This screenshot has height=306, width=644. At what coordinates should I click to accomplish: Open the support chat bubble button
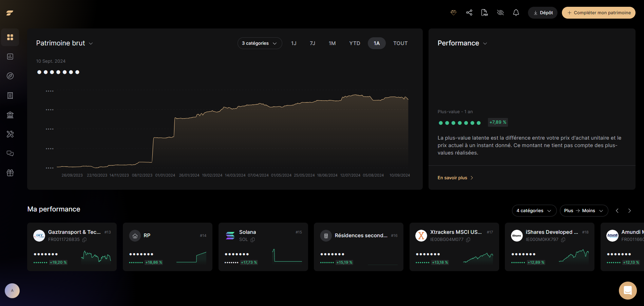(628, 290)
